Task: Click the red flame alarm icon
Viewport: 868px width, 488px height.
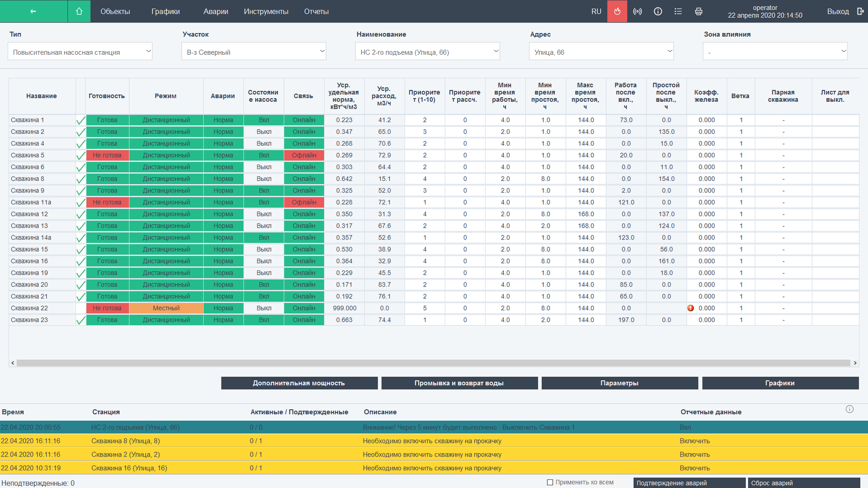Action: click(617, 11)
